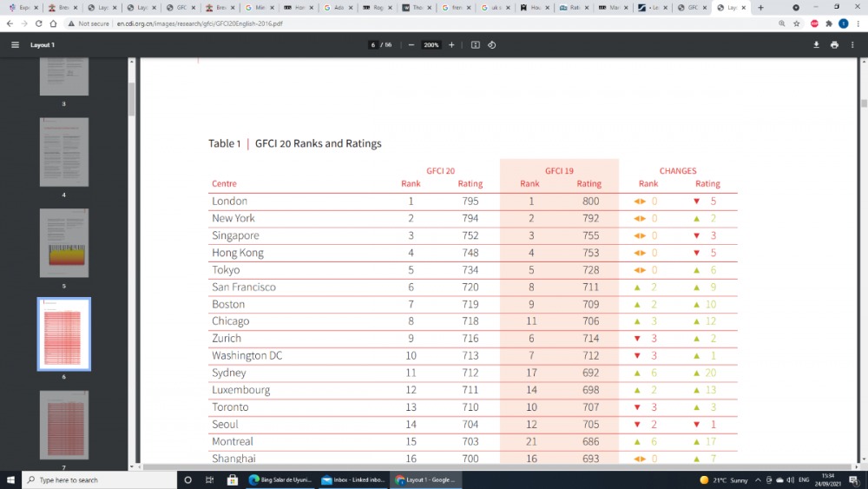Open the browser extensions puzzle icon
This screenshot has height=489, width=868.
pos(829,23)
